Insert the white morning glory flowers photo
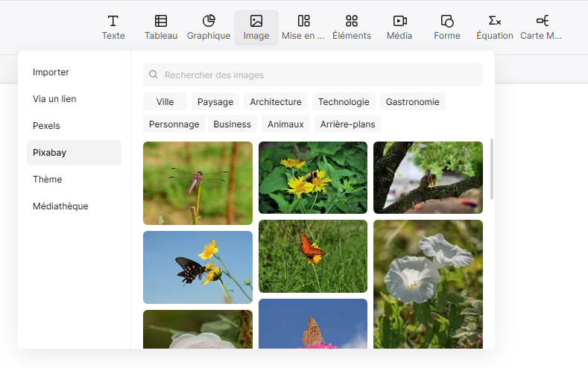This screenshot has width=588, height=368. [x=428, y=285]
